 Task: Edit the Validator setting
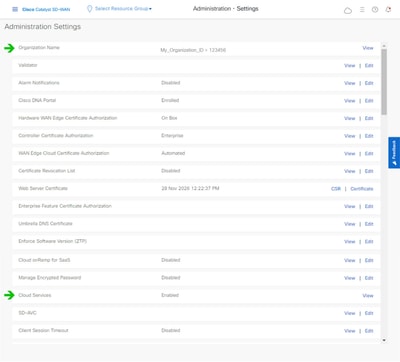click(369, 66)
